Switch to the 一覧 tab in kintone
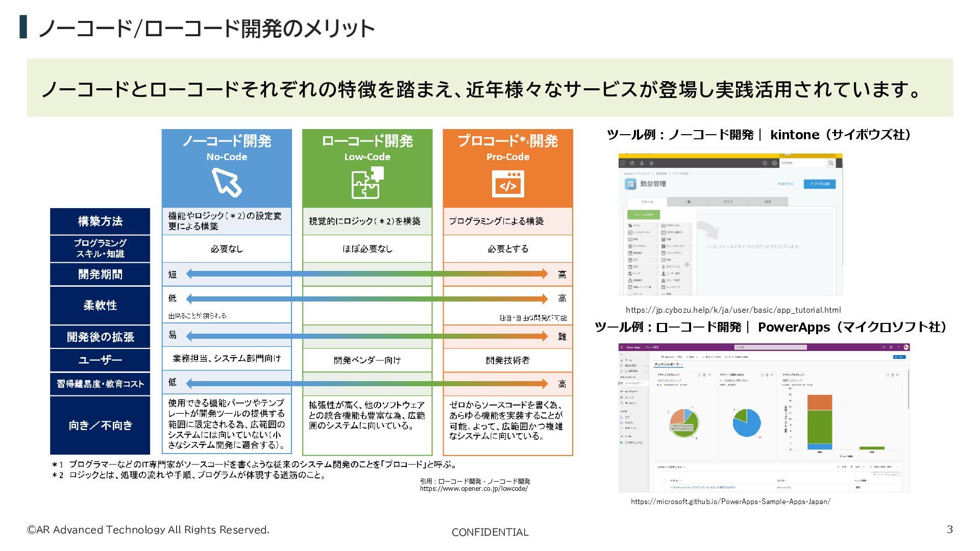Viewport: 980px width, 551px height. pos(687,202)
